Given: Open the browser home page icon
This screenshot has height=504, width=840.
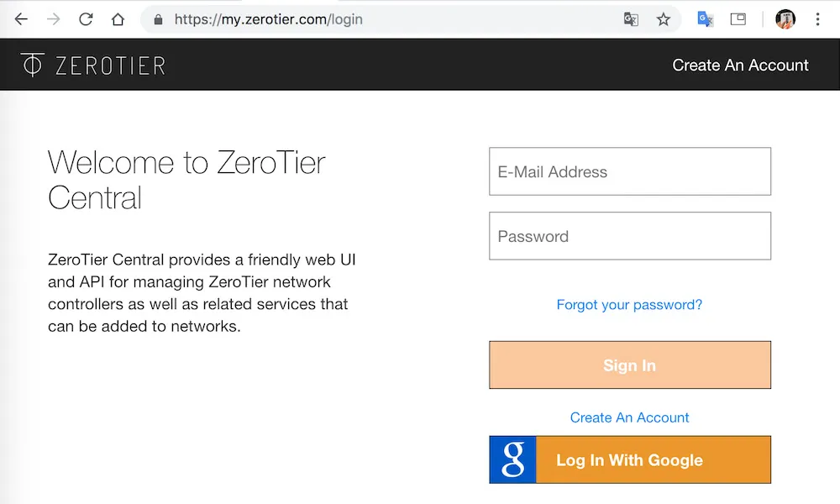Looking at the screenshot, I should [x=118, y=19].
